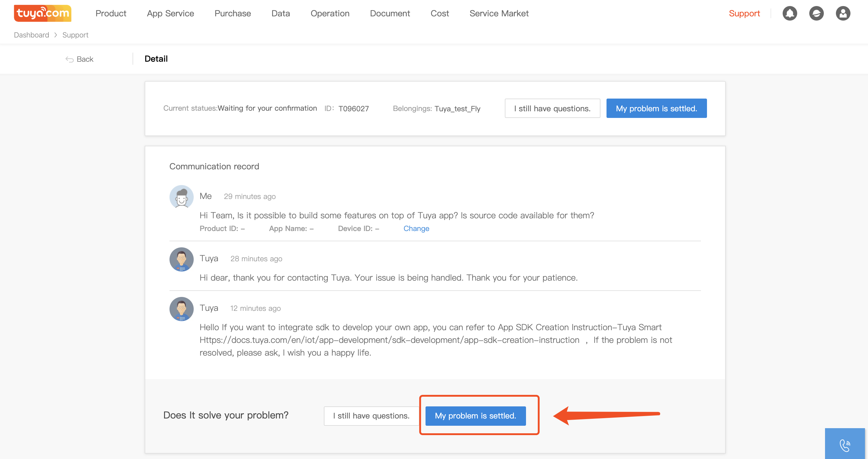
Task: Click top 'I still have questions.' button
Action: coord(552,109)
